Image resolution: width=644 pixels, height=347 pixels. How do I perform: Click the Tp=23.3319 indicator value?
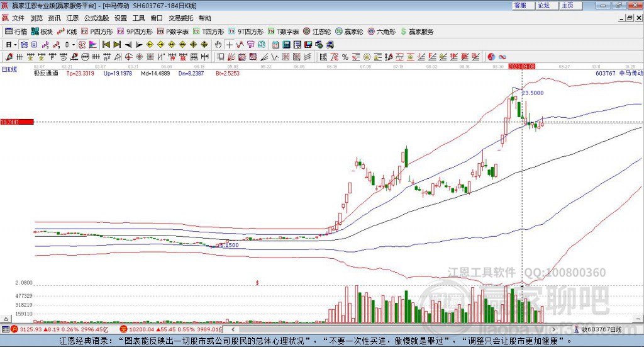[80, 73]
